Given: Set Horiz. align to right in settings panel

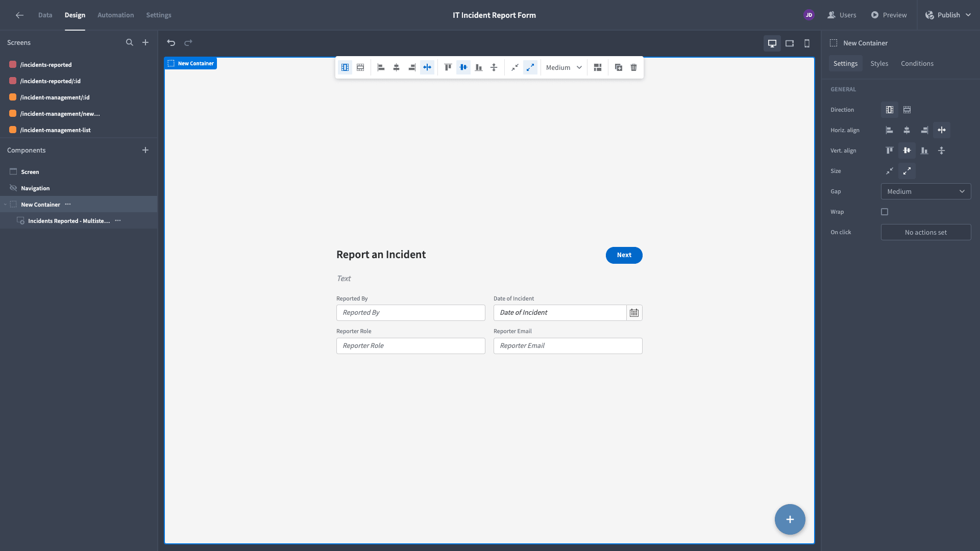Looking at the screenshot, I should click(924, 130).
